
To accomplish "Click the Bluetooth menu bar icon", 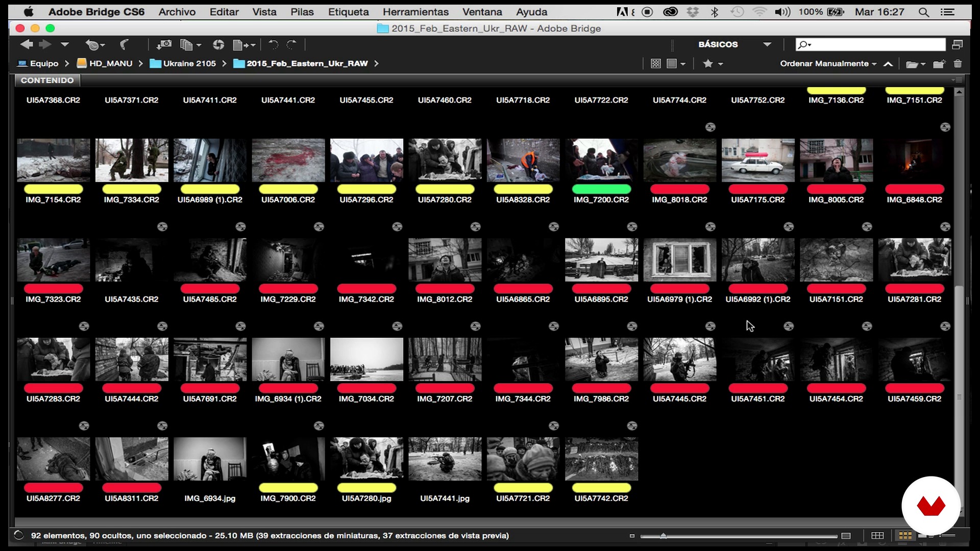I will 715,12.
